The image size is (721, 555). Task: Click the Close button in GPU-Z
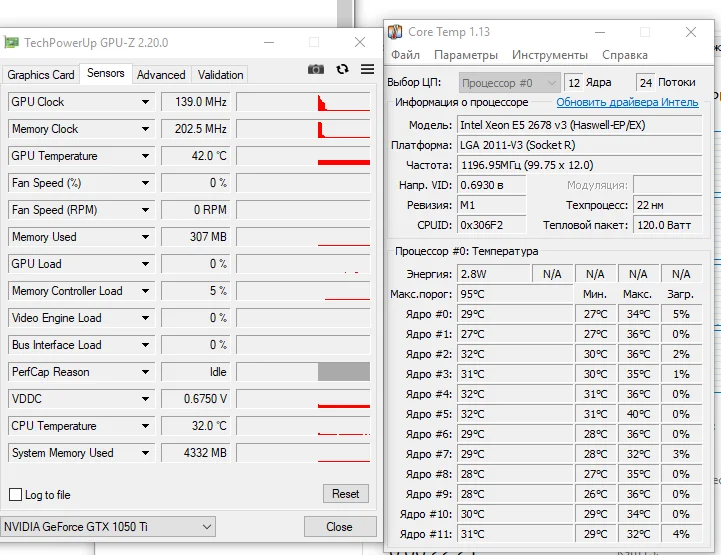339,526
